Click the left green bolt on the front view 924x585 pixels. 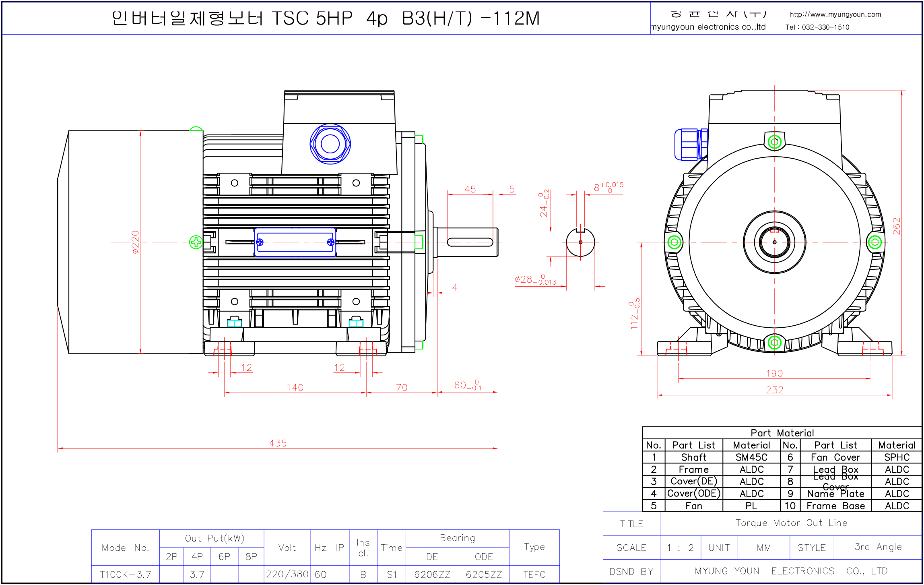674,242
